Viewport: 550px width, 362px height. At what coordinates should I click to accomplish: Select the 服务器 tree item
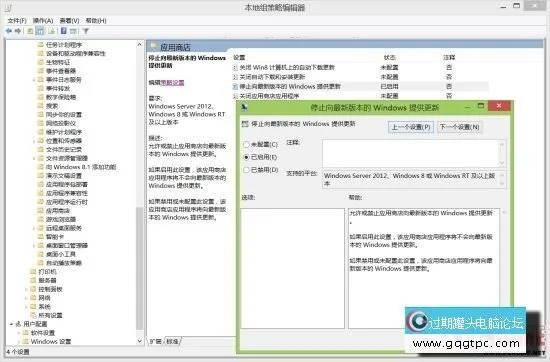pyautogui.click(x=47, y=281)
